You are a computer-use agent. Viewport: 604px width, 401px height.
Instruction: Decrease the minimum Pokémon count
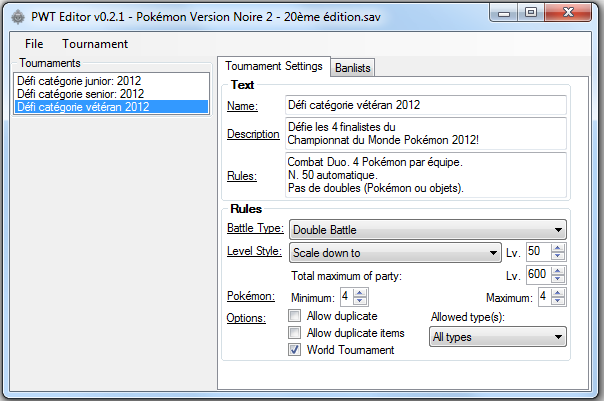[360, 301]
